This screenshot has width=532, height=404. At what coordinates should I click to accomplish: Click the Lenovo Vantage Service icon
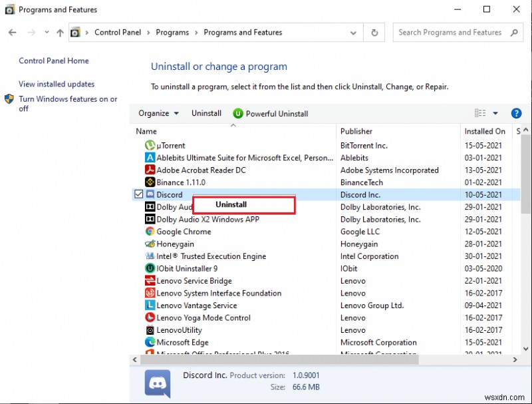pyautogui.click(x=150, y=305)
